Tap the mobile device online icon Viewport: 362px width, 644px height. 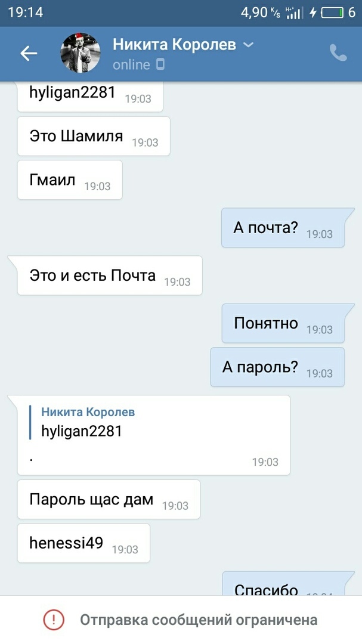click(x=160, y=64)
